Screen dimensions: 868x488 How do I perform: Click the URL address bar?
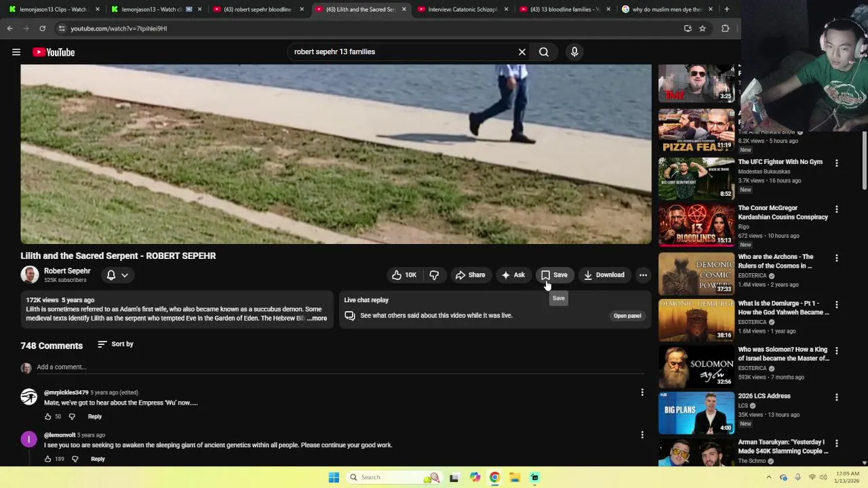click(366, 28)
